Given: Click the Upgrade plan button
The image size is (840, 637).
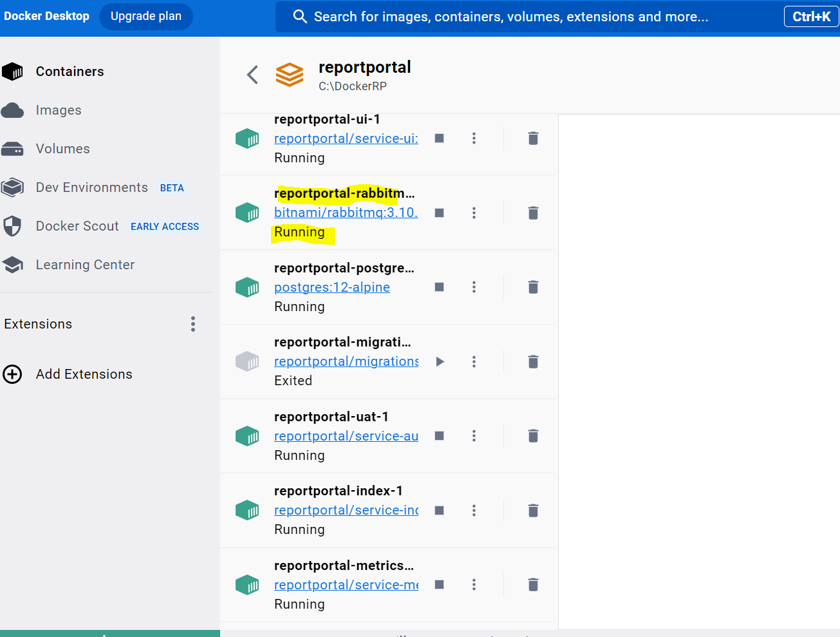Looking at the screenshot, I should (145, 16).
